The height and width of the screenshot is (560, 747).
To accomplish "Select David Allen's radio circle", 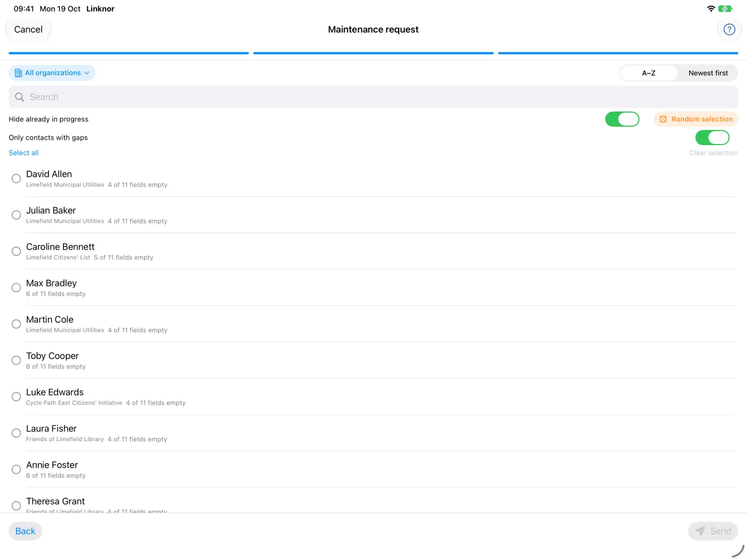I will [17, 179].
